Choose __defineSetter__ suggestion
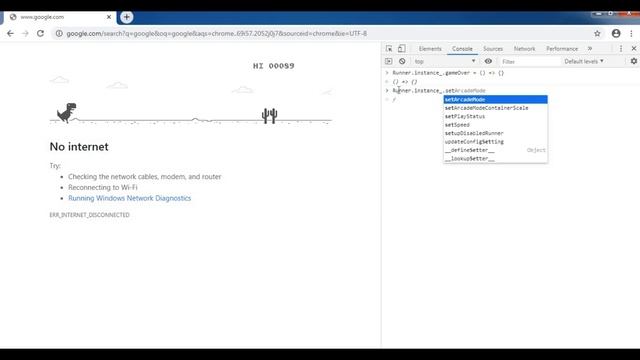640x360 pixels. (496, 150)
